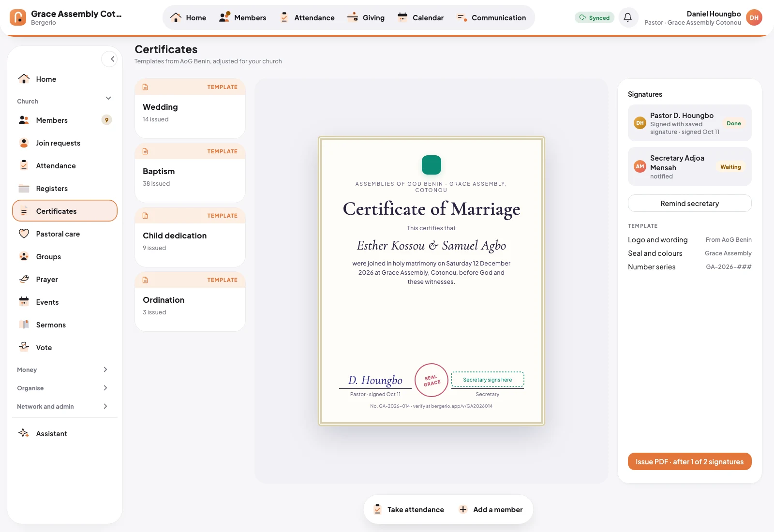Click the Pastoral care heart icon
The height and width of the screenshot is (532, 774).
[24, 234]
